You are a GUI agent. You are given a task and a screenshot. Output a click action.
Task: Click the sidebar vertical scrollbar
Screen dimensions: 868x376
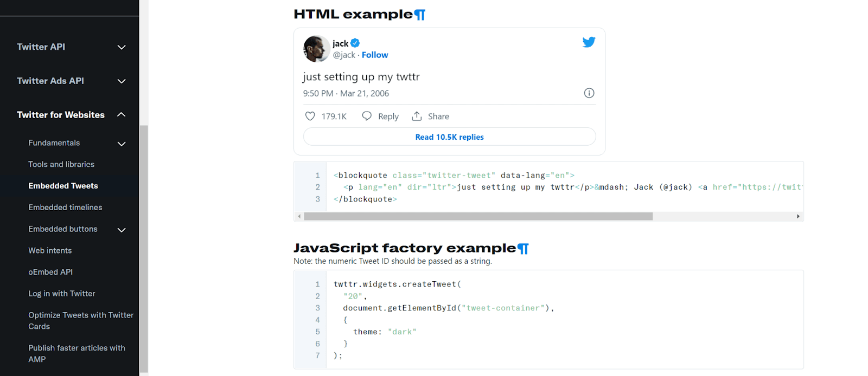click(144, 249)
